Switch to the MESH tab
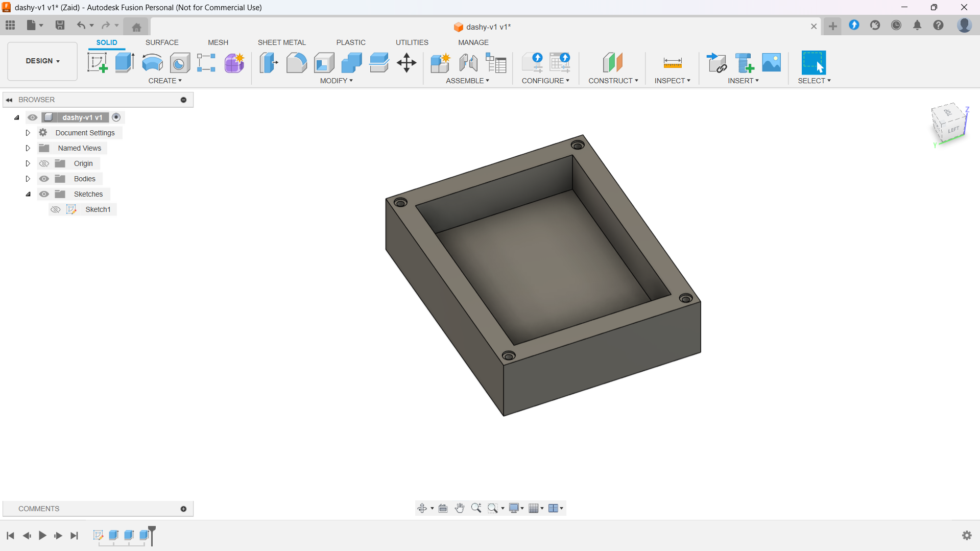980x551 pixels. pyautogui.click(x=218, y=42)
